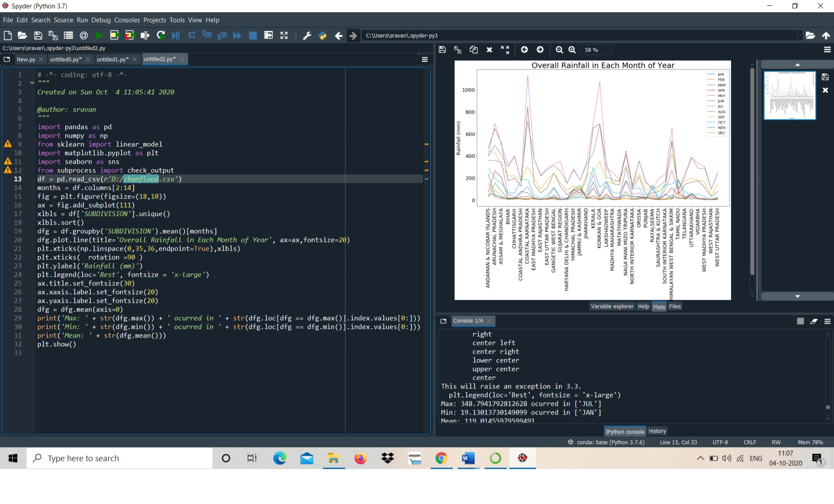Run the file with green play button
This screenshot has width=834, height=504.
point(99,36)
